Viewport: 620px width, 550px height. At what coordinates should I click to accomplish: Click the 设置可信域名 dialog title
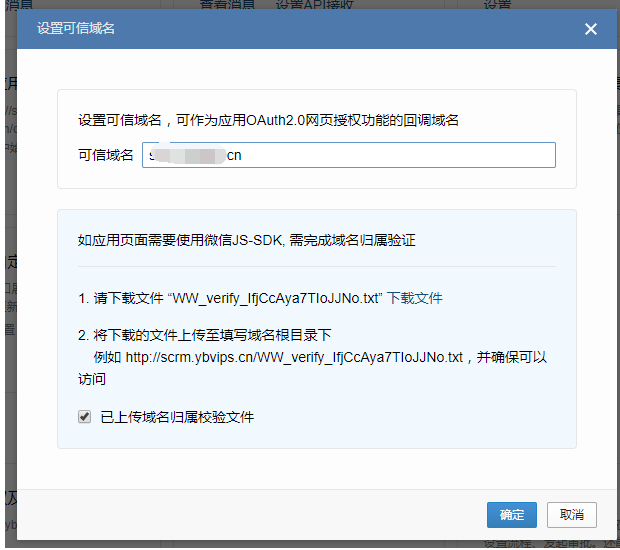(x=76, y=28)
